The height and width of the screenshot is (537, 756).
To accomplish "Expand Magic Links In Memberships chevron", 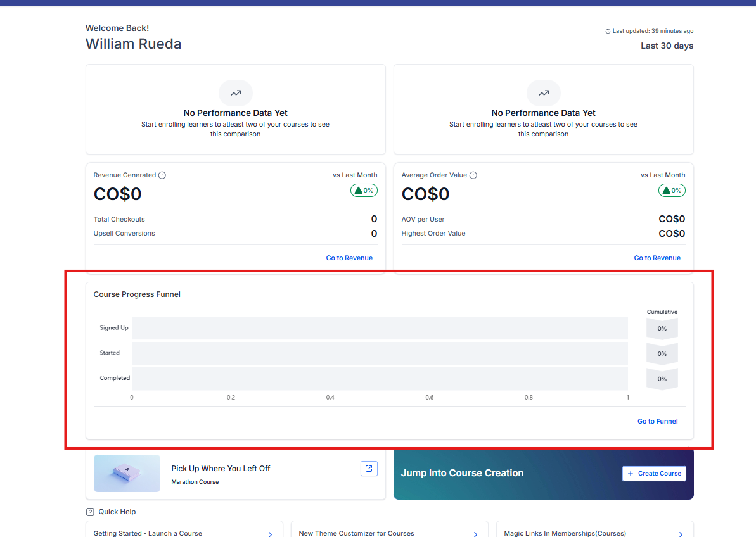I will (681, 534).
